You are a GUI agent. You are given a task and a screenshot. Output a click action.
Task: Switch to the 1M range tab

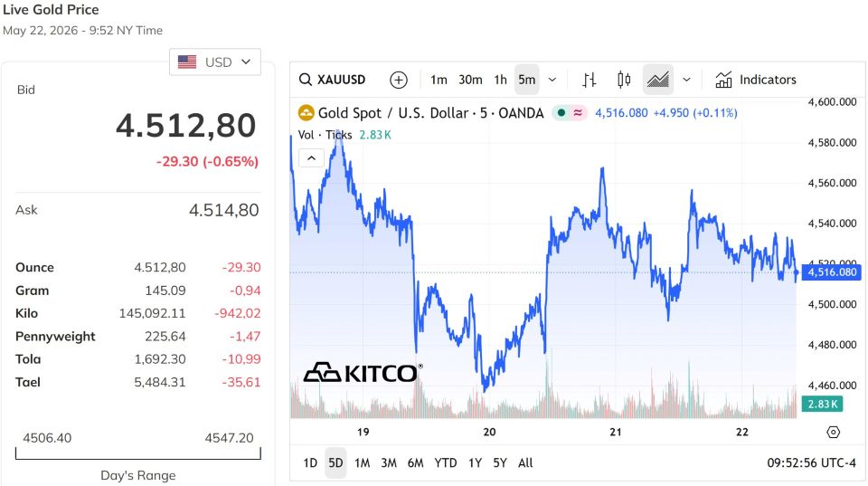362,462
